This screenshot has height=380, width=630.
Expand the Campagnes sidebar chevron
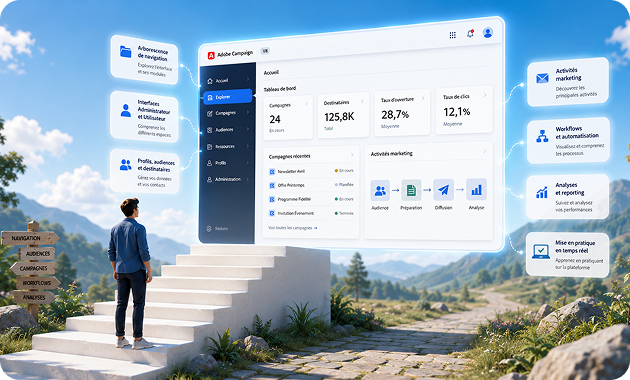pos(248,112)
